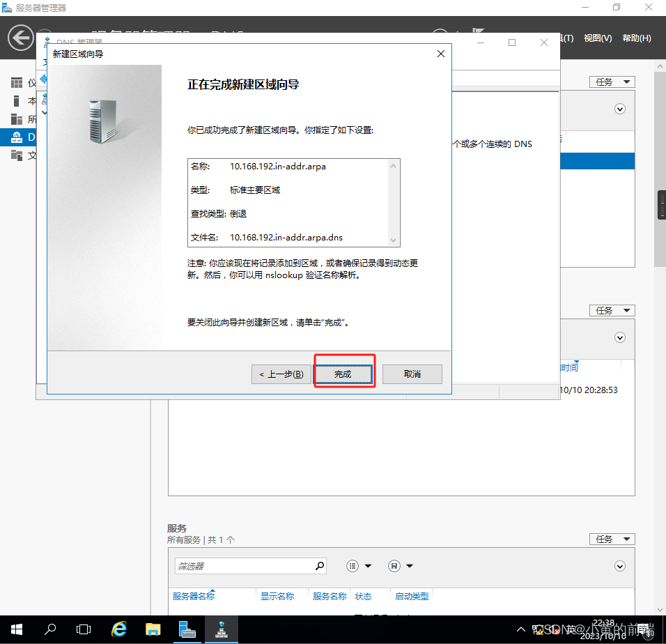Show hidden system tray icons
This screenshot has height=644, width=666.
pyautogui.click(x=520, y=629)
